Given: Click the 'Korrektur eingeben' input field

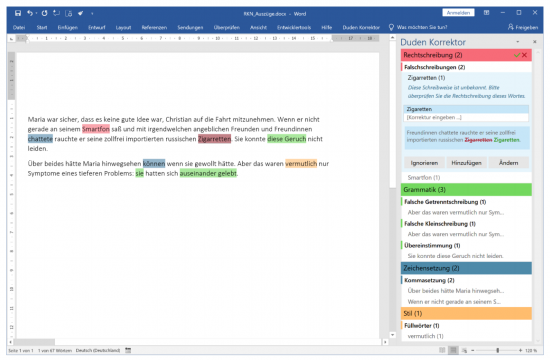Looking at the screenshot, I should point(466,117).
